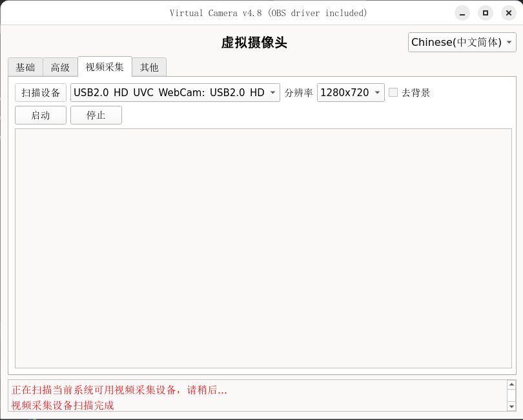
Task: Toggle the 去背景 checkbox
Action: pyautogui.click(x=393, y=93)
